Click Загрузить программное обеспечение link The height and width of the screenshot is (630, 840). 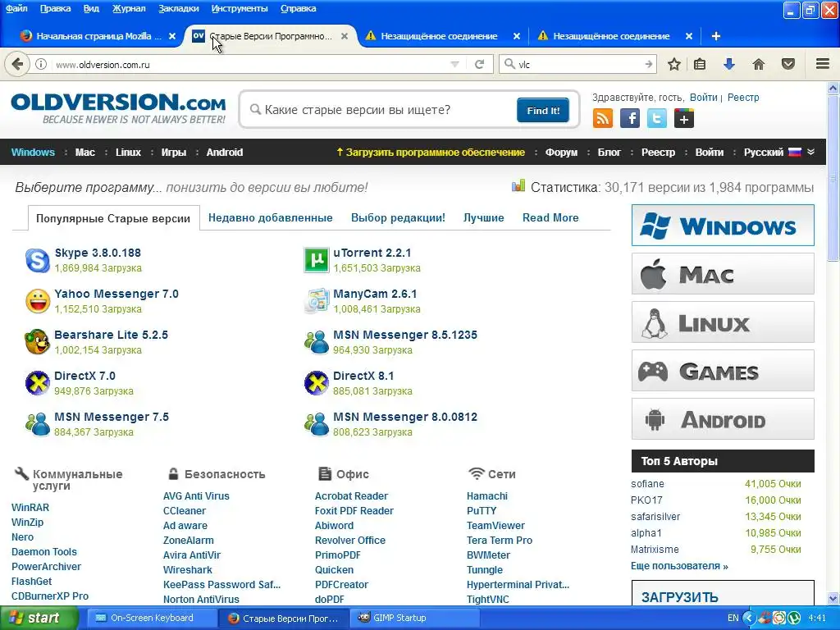[x=431, y=152]
